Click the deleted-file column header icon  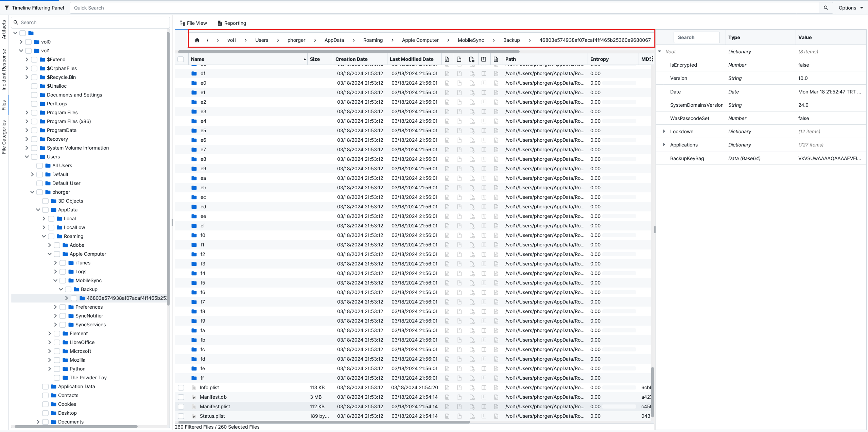[x=447, y=59]
